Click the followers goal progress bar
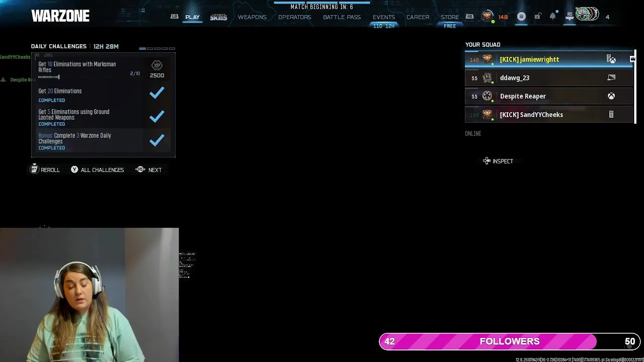Viewport: 644px width, 362px height. [x=510, y=341]
